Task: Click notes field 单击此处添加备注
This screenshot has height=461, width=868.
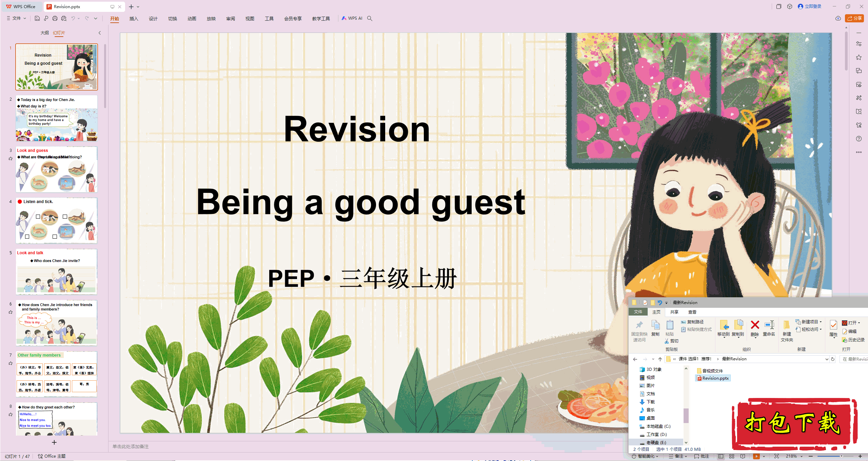Action: point(131,446)
